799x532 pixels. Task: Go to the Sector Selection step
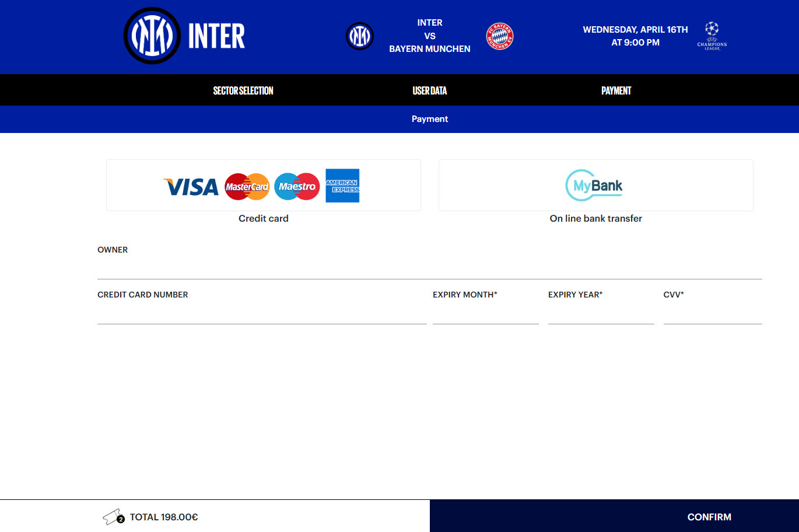click(243, 90)
